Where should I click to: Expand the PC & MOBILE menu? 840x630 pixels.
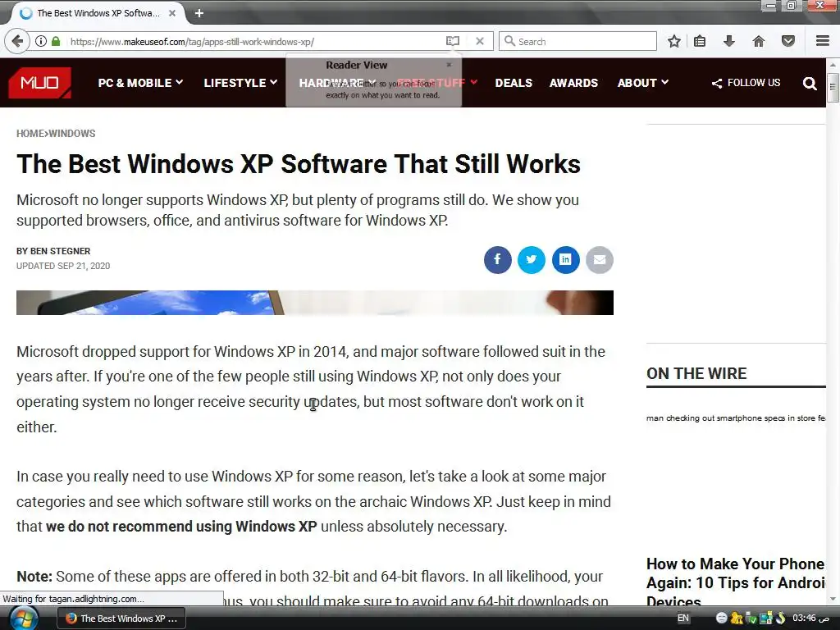(x=140, y=83)
